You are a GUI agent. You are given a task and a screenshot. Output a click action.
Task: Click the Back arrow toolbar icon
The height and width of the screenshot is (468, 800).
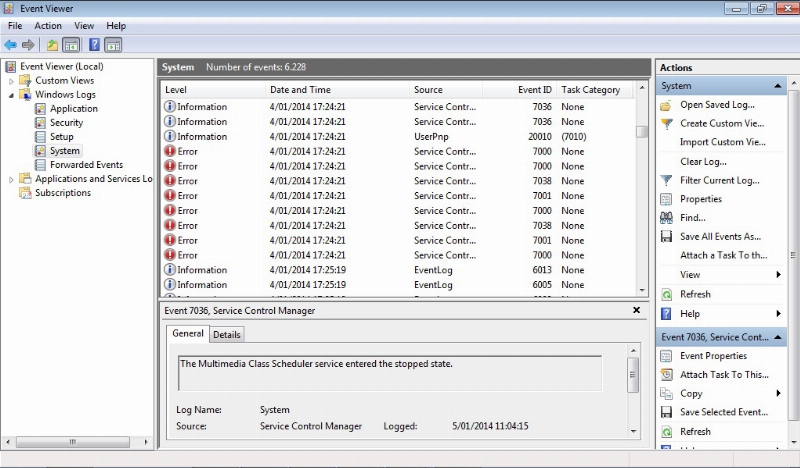coord(10,45)
